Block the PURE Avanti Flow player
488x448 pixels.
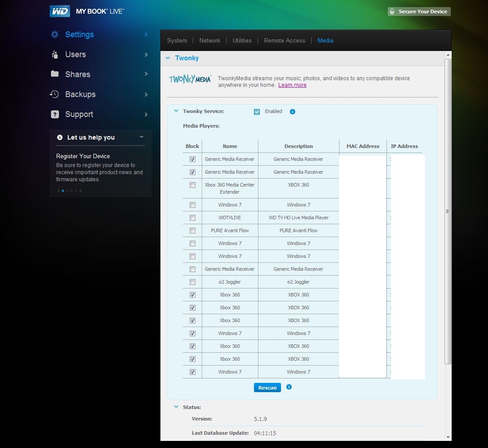point(193,230)
